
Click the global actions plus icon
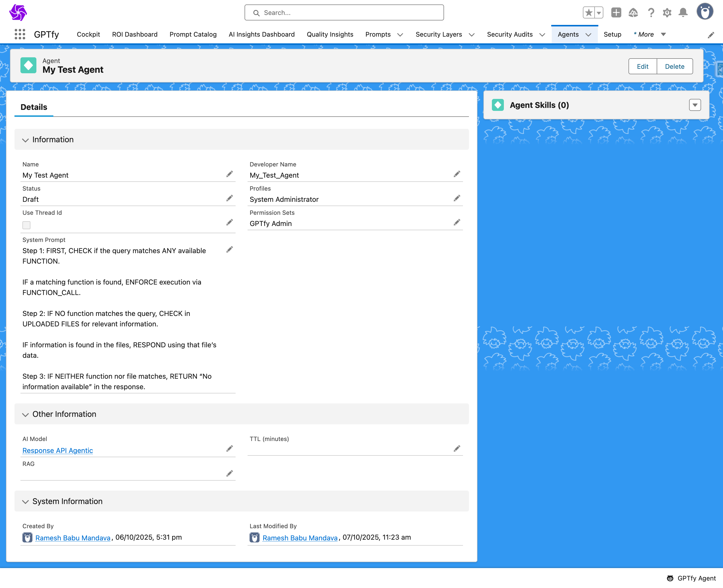click(x=616, y=13)
